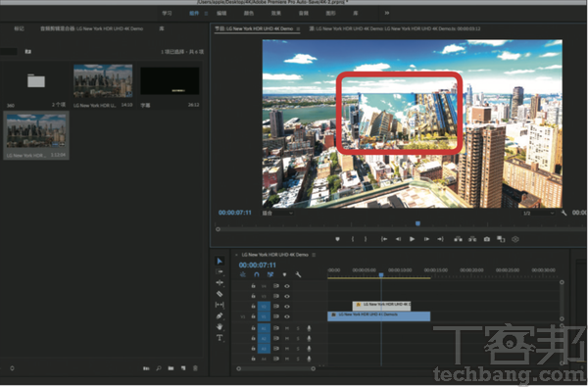588x387 pixels.
Task: Select the 字幕 black clip thumbnail
Action: click(170, 81)
